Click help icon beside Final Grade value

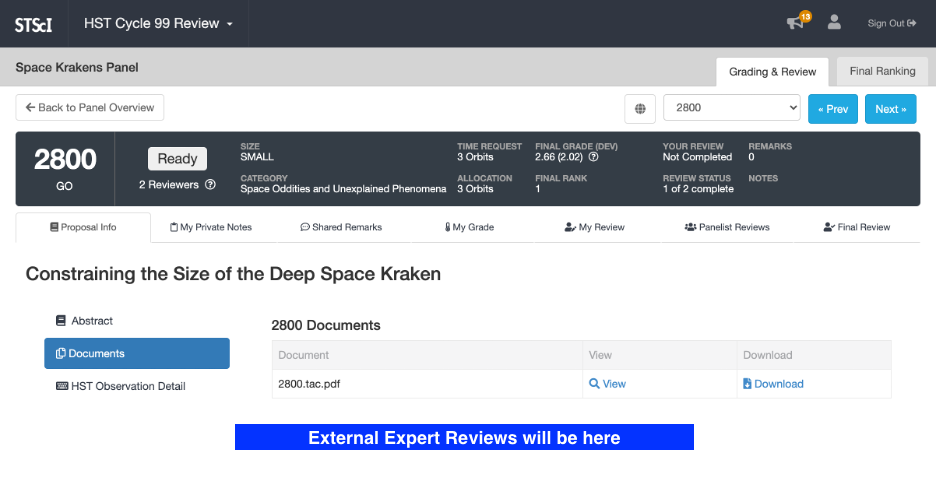point(593,157)
